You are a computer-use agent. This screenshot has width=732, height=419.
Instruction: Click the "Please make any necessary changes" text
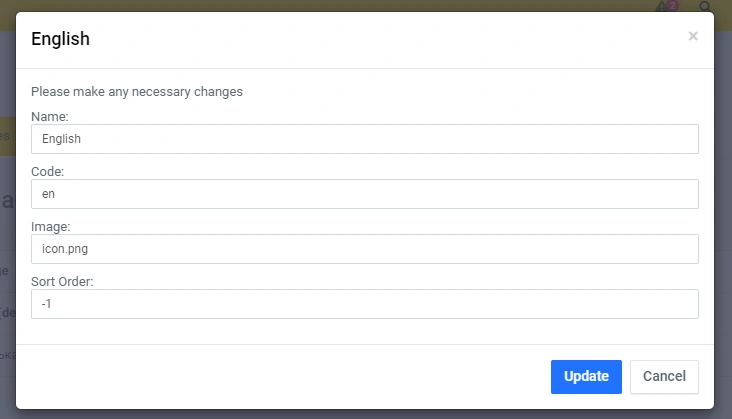coord(137,92)
